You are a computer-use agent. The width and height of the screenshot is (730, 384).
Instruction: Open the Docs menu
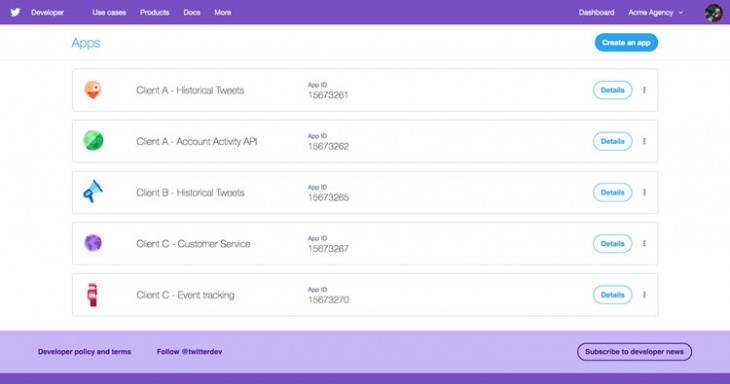coord(192,13)
